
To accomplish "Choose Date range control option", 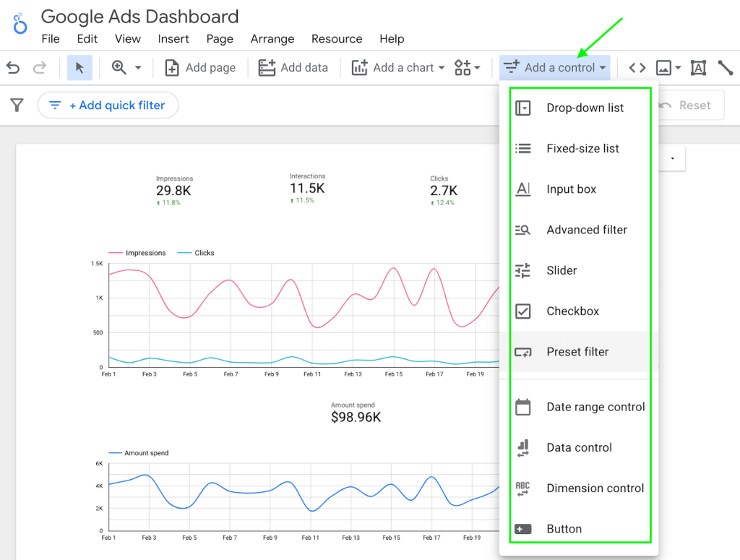I will point(580,407).
